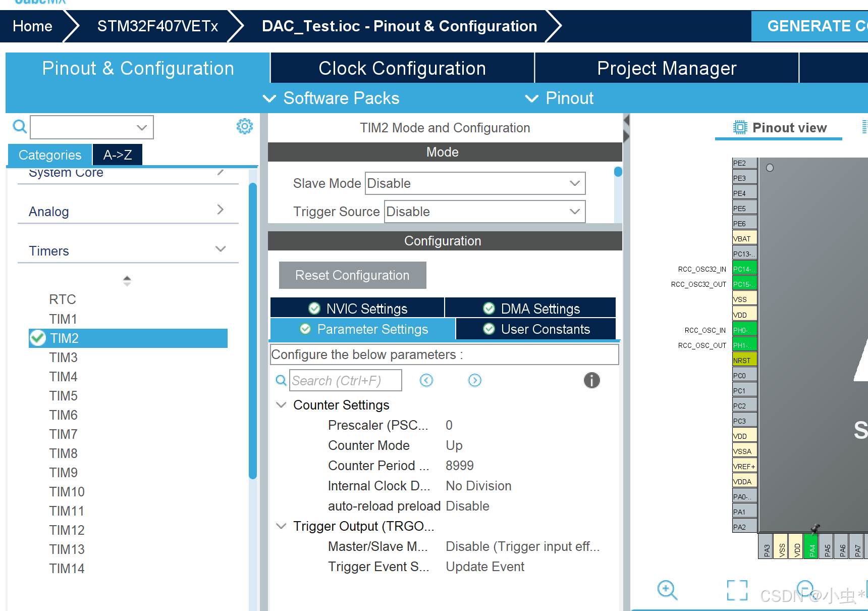This screenshot has height=611, width=868.
Task: Select the PA0 pin
Action: coord(744,497)
